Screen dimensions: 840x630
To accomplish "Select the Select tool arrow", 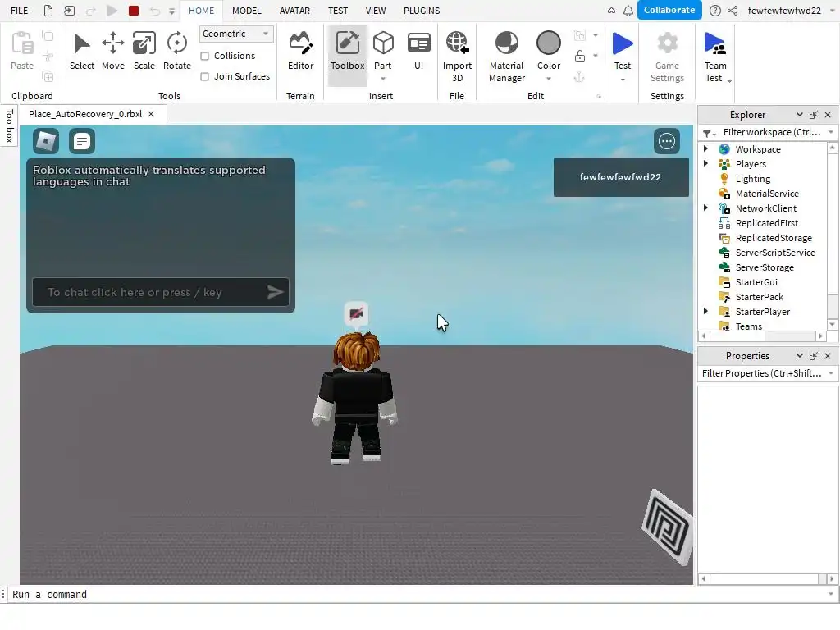I will [x=81, y=52].
